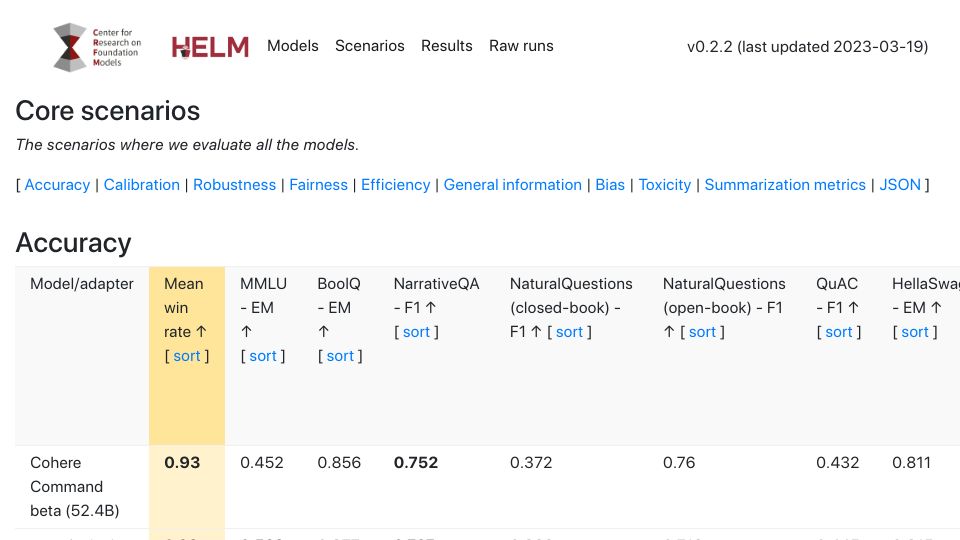Open the Results nav item
Image resolution: width=960 pixels, height=540 pixels.
[447, 46]
